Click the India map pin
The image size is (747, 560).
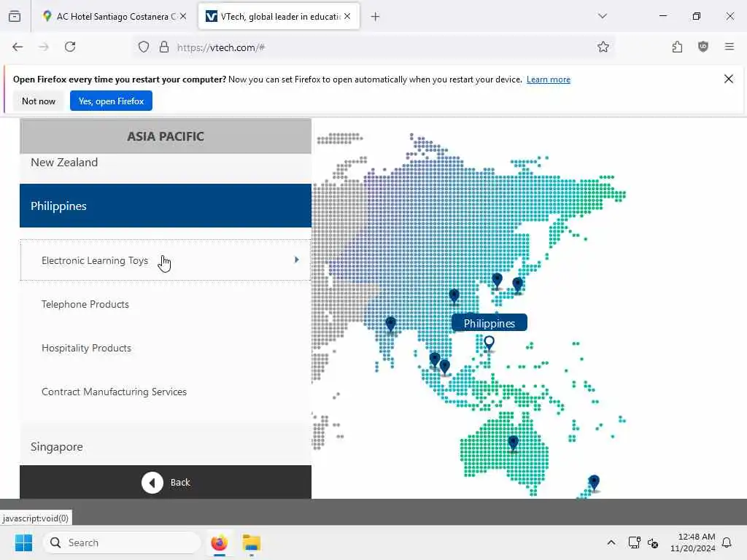tap(391, 323)
